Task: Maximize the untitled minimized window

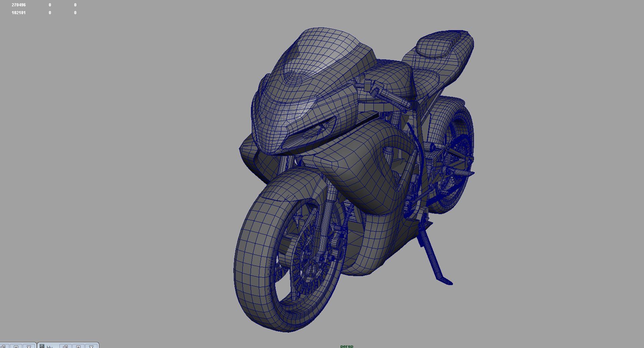Action: coord(16,346)
